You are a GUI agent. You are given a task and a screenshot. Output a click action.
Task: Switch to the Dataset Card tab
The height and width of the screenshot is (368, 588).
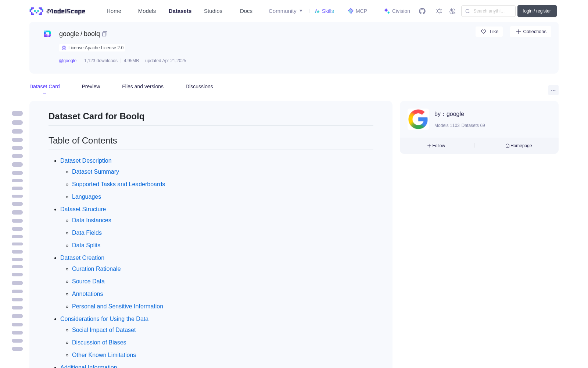(44, 86)
